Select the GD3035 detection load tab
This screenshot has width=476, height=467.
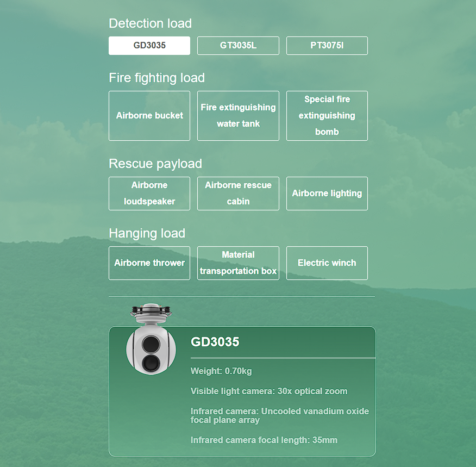pyautogui.click(x=149, y=46)
